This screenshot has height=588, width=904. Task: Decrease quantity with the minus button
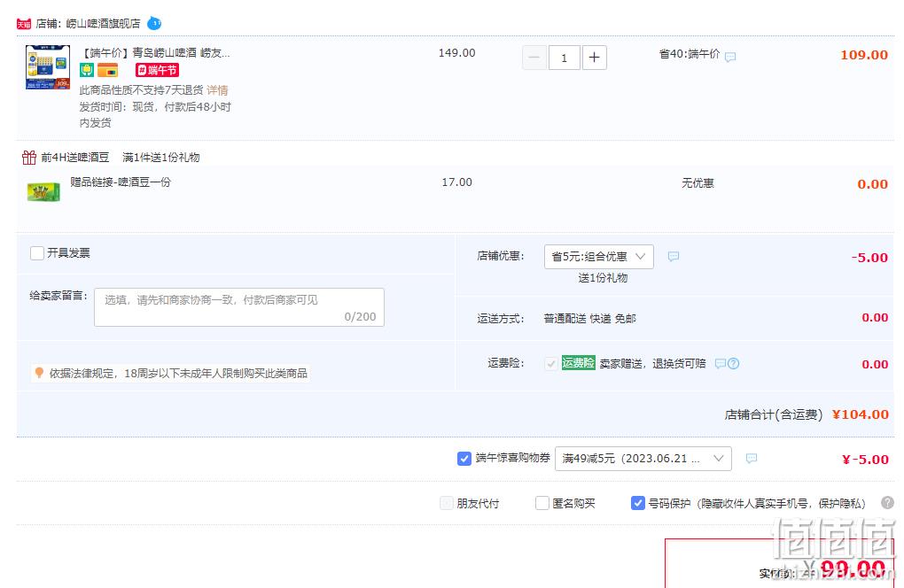coord(534,58)
